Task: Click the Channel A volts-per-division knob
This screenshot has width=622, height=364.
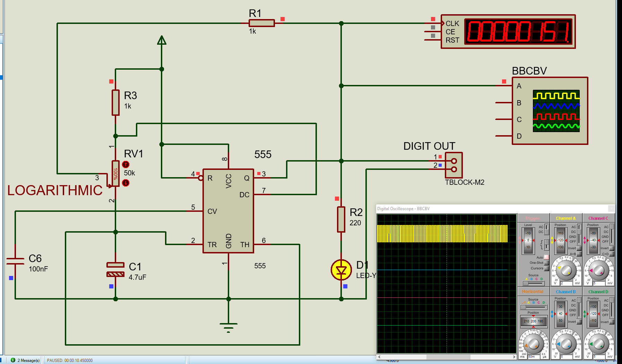Action: pyautogui.click(x=566, y=270)
